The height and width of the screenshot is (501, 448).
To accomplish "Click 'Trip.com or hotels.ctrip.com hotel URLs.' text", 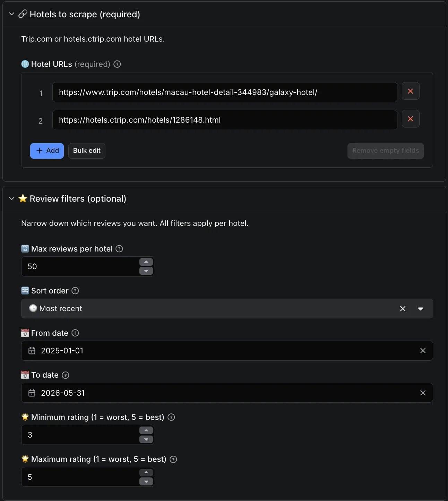I will click(x=93, y=39).
